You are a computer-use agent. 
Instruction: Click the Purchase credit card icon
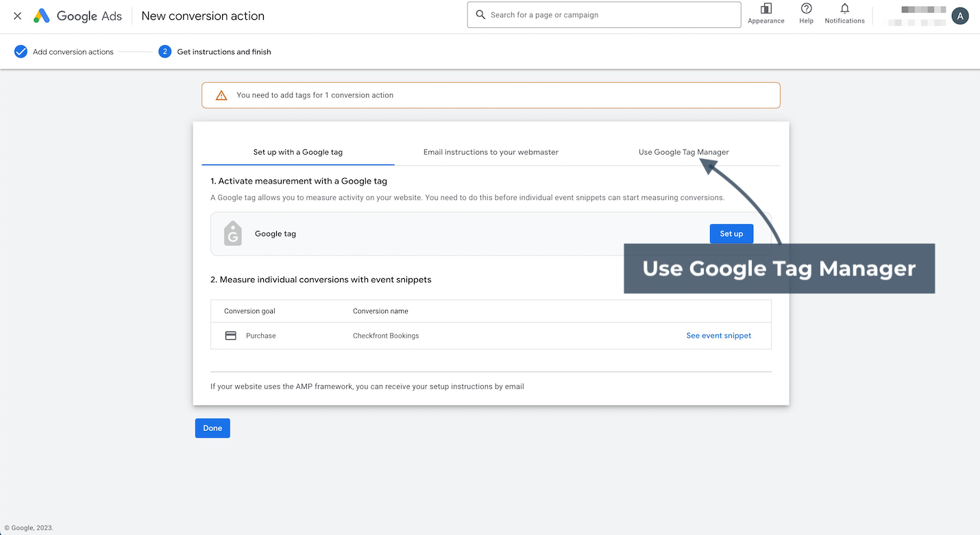tap(231, 336)
